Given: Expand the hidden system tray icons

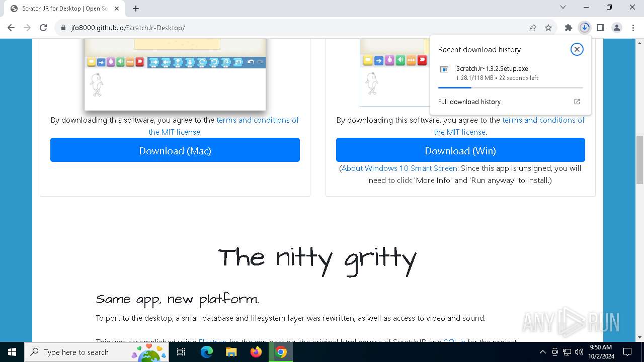Looking at the screenshot, I should [x=542, y=352].
